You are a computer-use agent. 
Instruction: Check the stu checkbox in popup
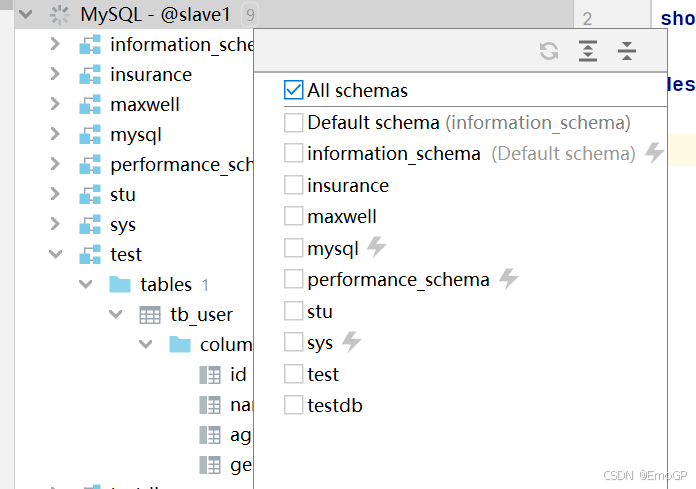click(x=293, y=311)
